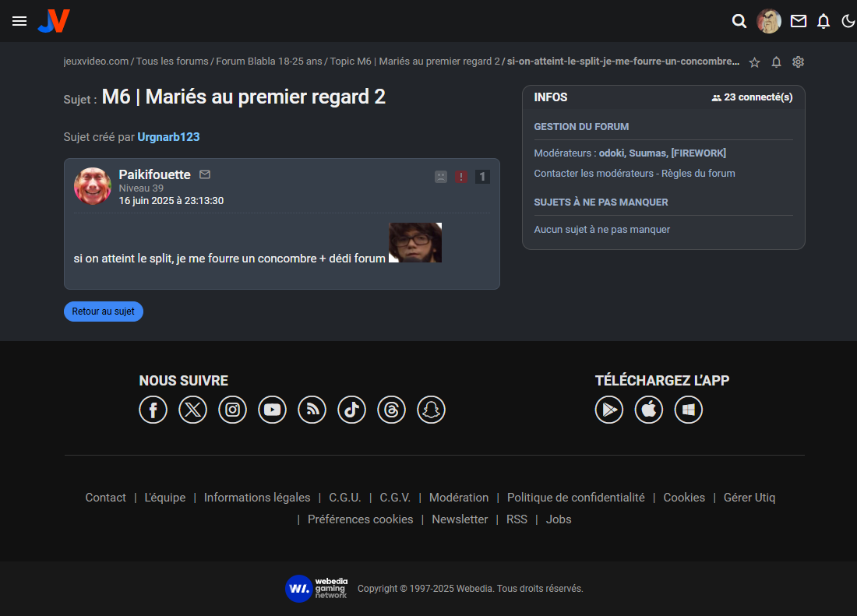Click post date 16 juin 2025
Image resolution: width=857 pixels, height=616 pixels.
coord(171,200)
